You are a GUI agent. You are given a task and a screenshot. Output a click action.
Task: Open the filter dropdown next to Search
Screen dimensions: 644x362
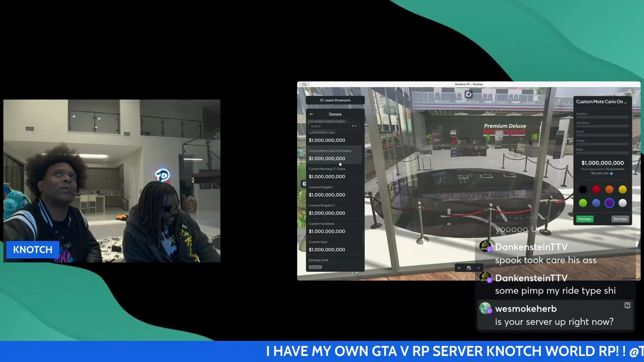(x=354, y=126)
